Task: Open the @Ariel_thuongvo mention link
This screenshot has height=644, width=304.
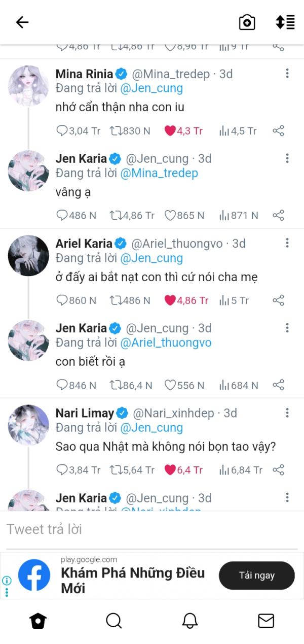Action: click(x=166, y=343)
